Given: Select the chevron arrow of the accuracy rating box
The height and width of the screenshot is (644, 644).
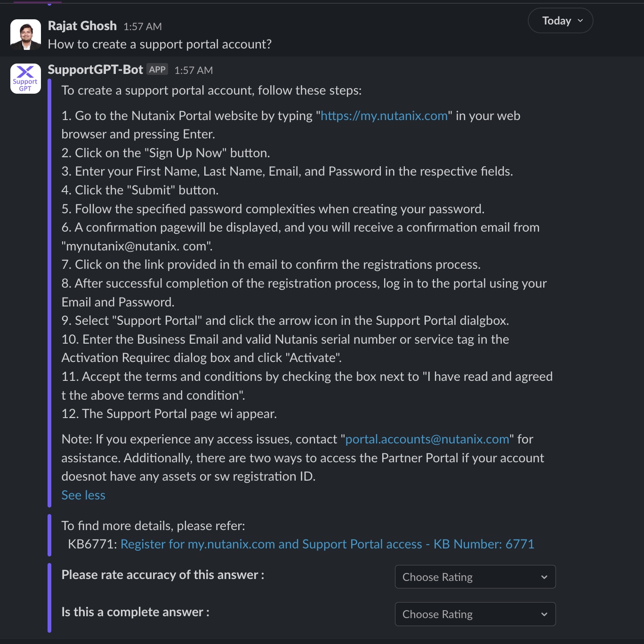Looking at the screenshot, I should tap(544, 577).
